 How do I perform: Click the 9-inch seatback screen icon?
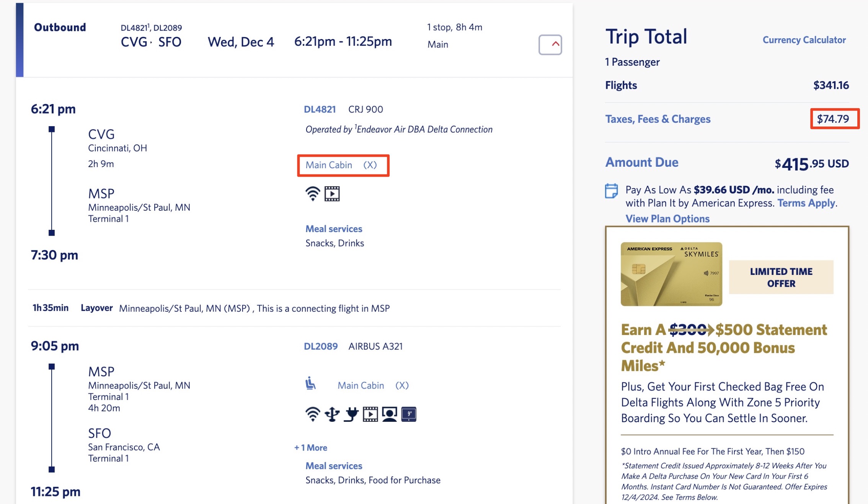(409, 413)
